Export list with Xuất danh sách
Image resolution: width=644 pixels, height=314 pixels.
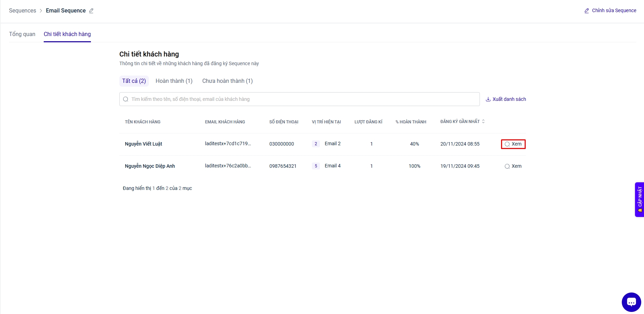(x=506, y=99)
